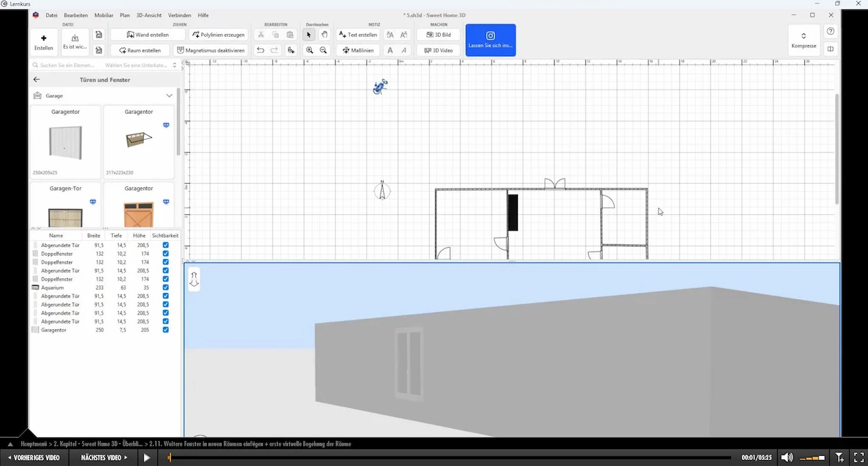The image size is (868, 466).
Task: Open the 3D-Ansicht menu
Action: click(x=149, y=15)
